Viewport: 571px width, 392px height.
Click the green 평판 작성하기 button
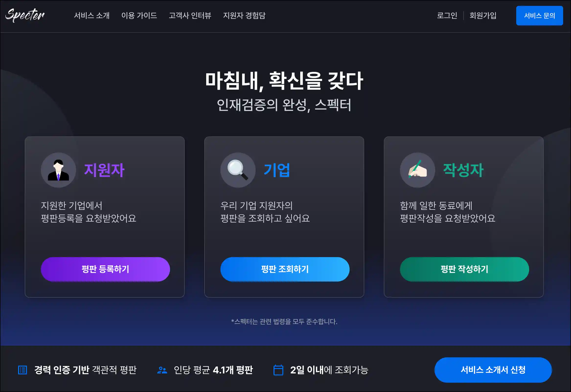[x=464, y=269]
